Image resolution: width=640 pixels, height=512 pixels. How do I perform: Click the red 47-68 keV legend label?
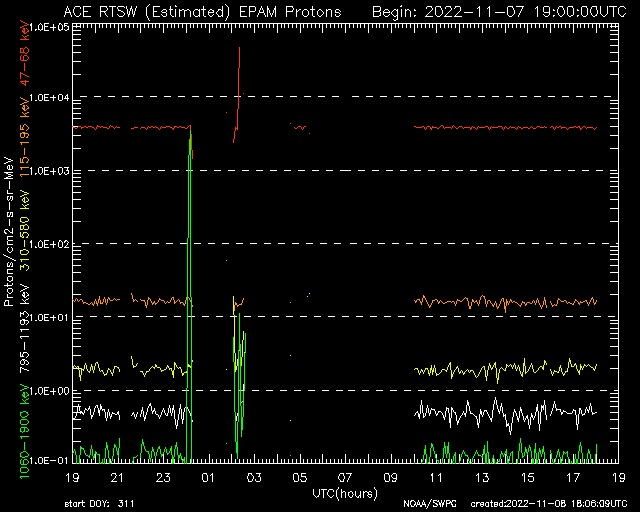coord(24,53)
